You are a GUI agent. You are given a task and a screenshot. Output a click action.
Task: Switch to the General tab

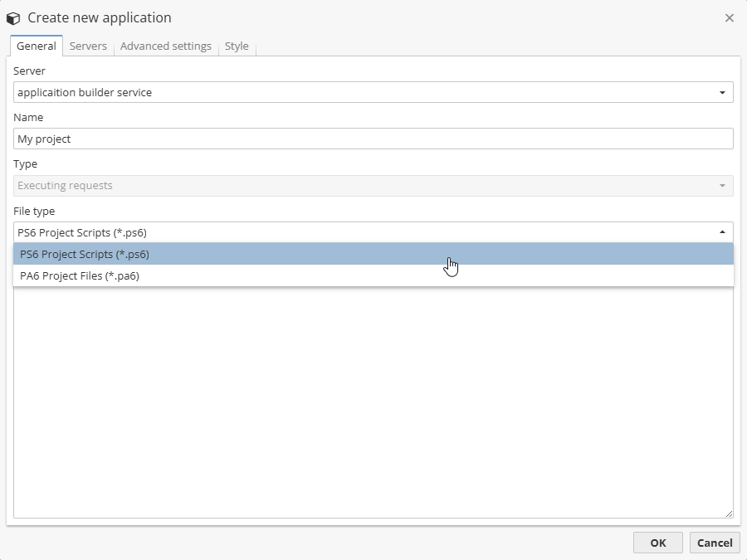tap(37, 46)
